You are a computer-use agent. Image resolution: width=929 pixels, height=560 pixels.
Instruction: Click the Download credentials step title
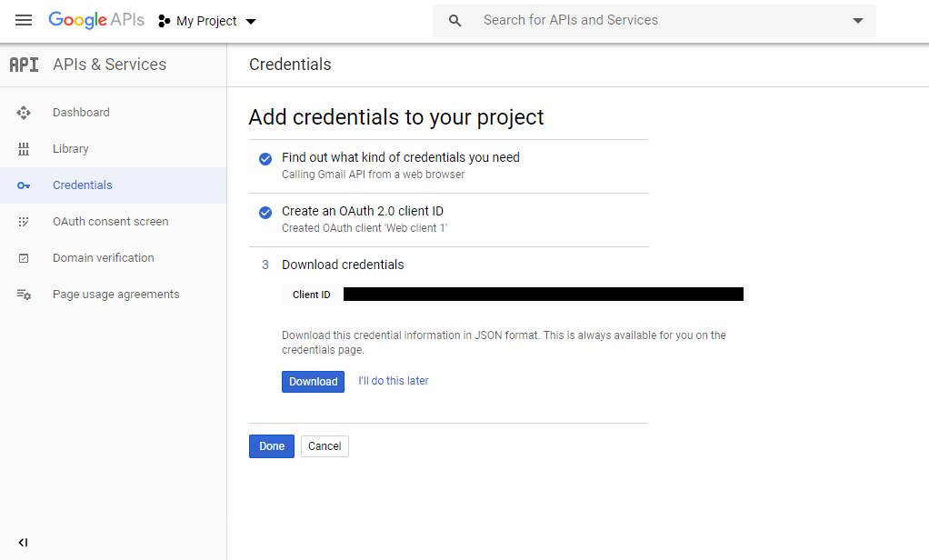coord(343,265)
